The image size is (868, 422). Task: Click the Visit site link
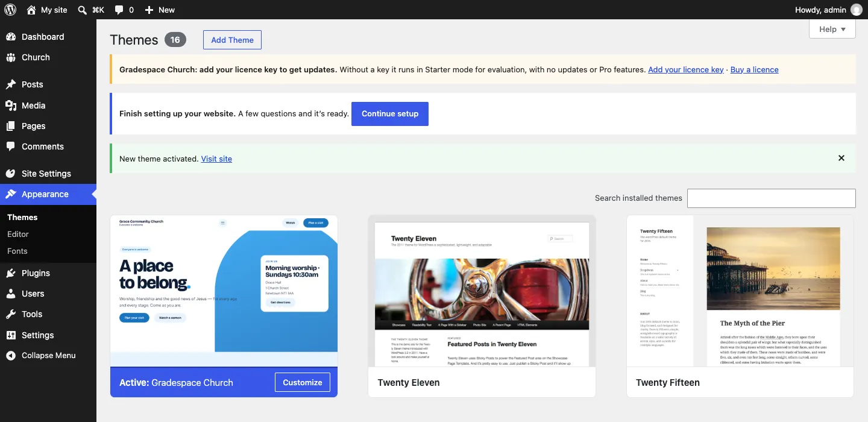pyautogui.click(x=216, y=159)
